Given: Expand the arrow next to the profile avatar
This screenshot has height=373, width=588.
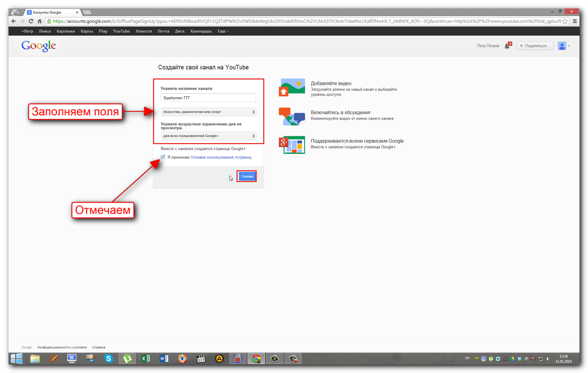Looking at the screenshot, I should pyautogui.click(x=569, y=46).
